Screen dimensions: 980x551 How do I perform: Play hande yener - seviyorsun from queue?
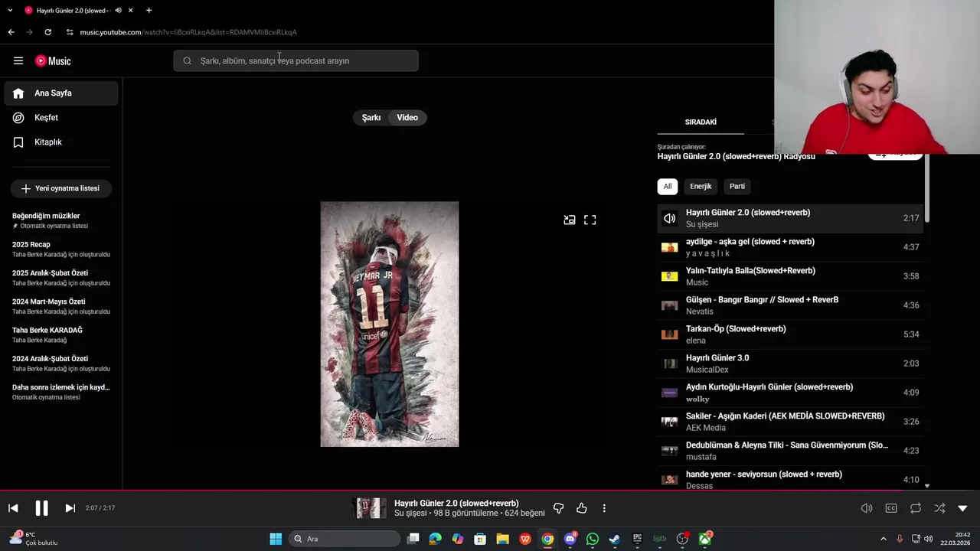[x=790, y=480]
